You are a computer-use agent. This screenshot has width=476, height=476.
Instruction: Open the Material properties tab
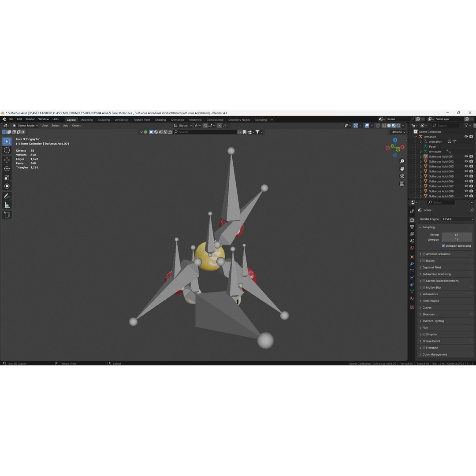click(x=412, y=298)
